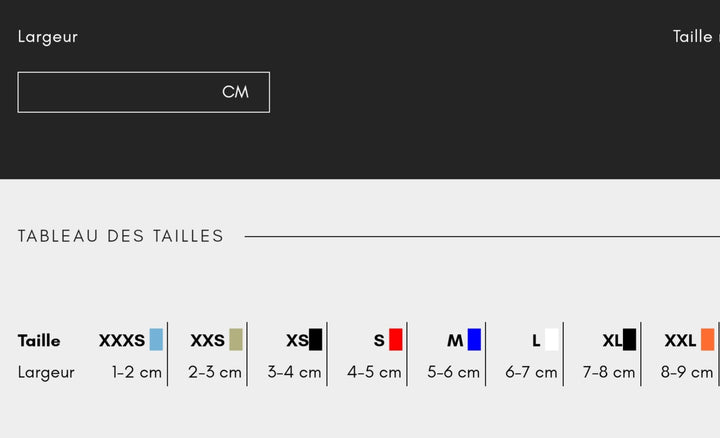Choose the red S size swatch
The image size is (720, 438).
pyautogui.click(x=396, y=339)
